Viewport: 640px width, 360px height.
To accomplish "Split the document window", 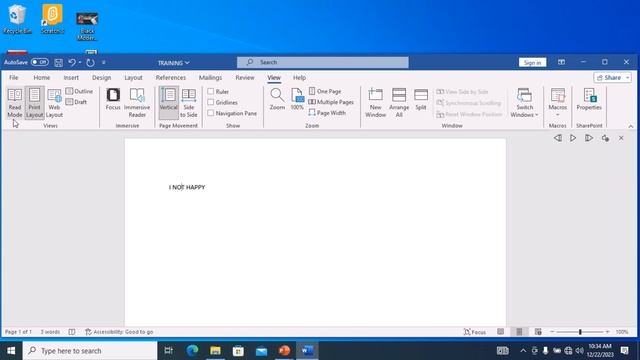I will click(x=421, y=99).
